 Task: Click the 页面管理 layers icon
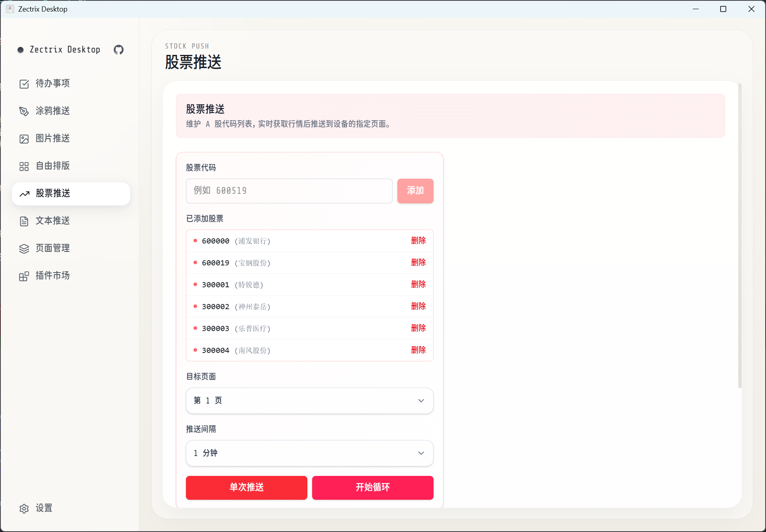[24, 248]
